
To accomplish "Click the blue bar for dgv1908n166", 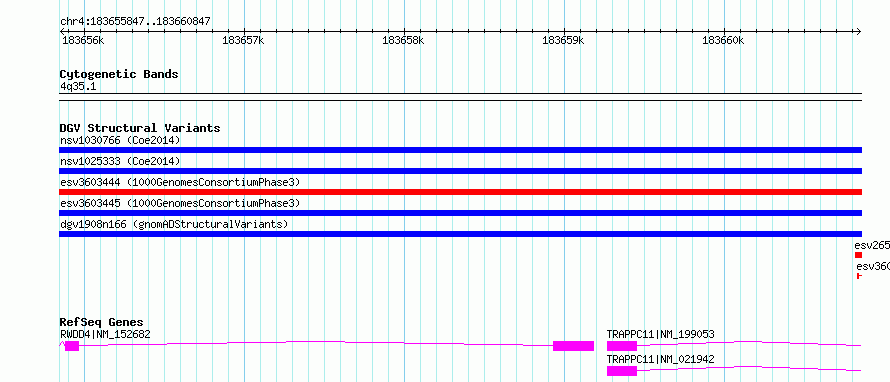I will (x=460, y=234).
